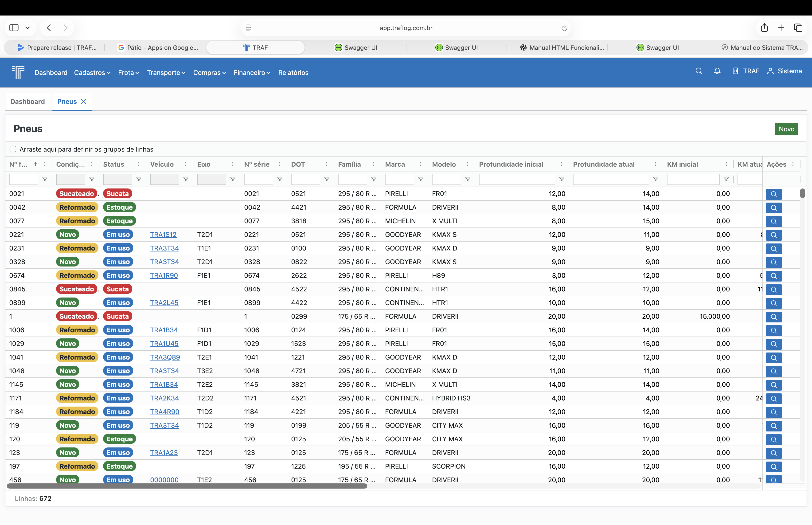Click the TRAF logo icon in the header
This screenshot has height=525, width=812.
pyautogui.click(x=18, y=72)
